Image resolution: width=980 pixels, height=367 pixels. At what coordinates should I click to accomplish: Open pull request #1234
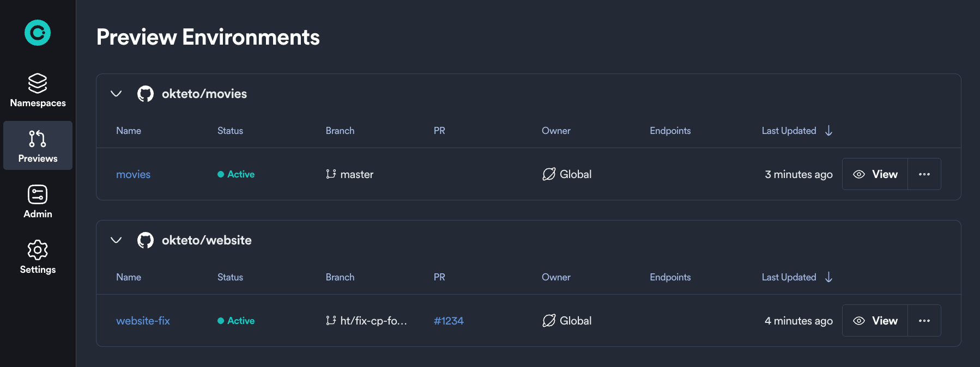point(448,321)
